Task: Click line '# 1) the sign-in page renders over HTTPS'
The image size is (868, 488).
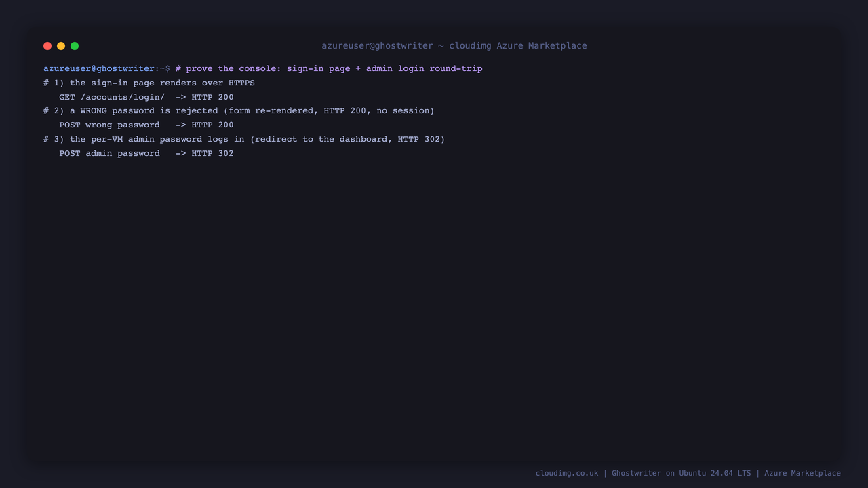Action: click(149, 83)
